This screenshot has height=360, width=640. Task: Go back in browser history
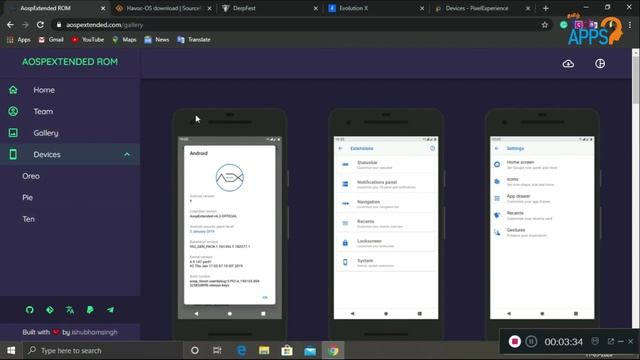point(10,25)
